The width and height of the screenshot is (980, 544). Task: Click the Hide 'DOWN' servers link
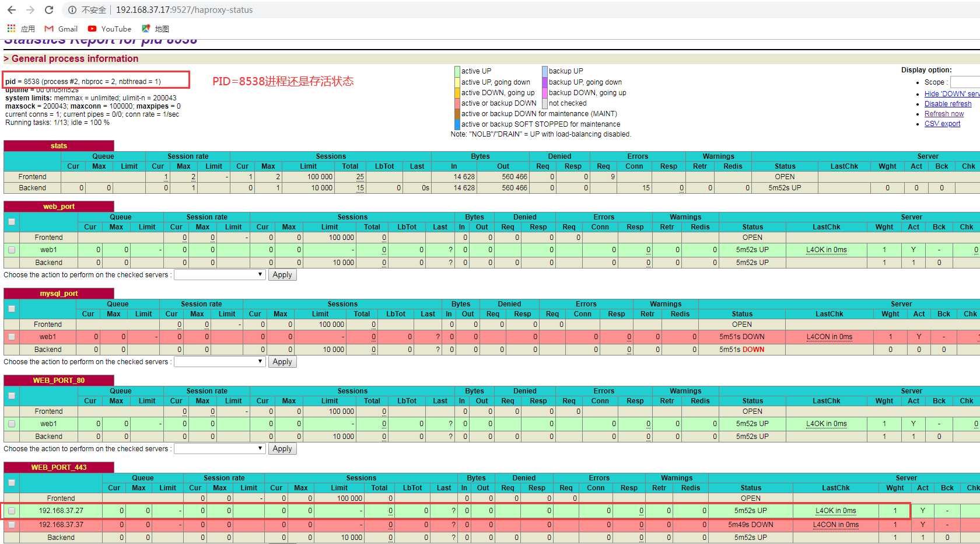coord(952,93)
